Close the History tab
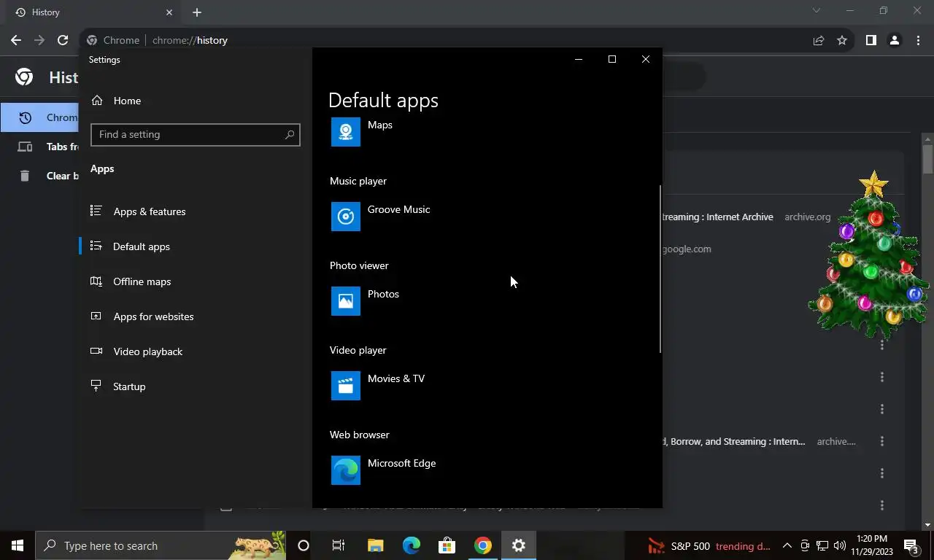 click(x=169, y=12)
